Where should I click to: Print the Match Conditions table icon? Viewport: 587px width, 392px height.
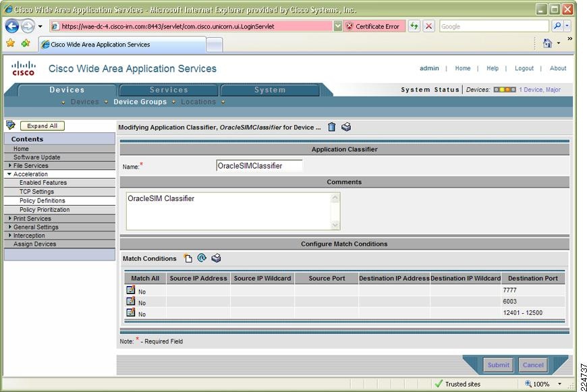pyautogui.click(x=216, y=258)
